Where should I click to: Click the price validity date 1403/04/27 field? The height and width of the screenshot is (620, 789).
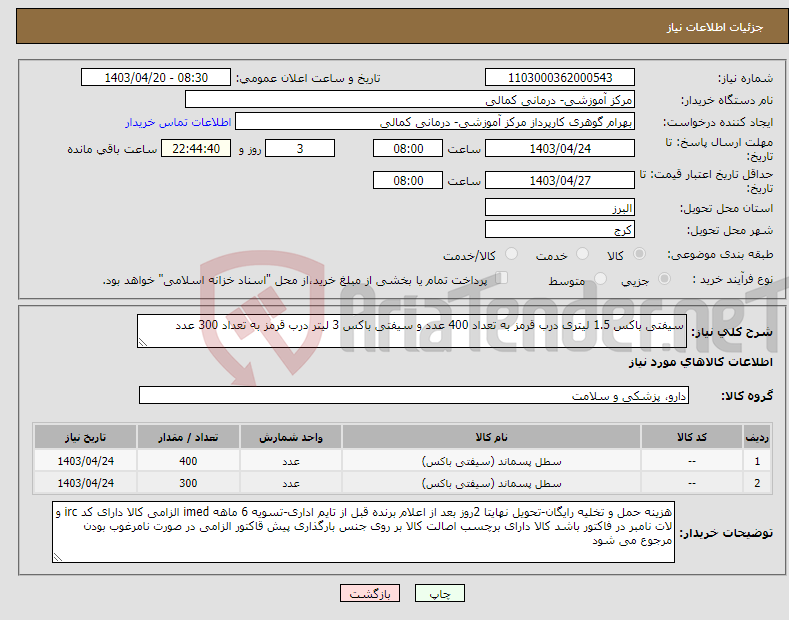(560, 180)
